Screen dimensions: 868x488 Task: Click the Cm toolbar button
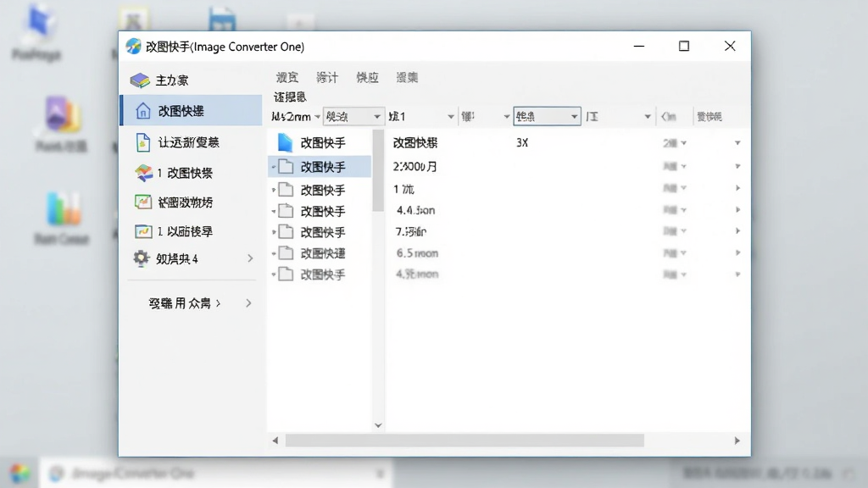click(x=669, y=117)
